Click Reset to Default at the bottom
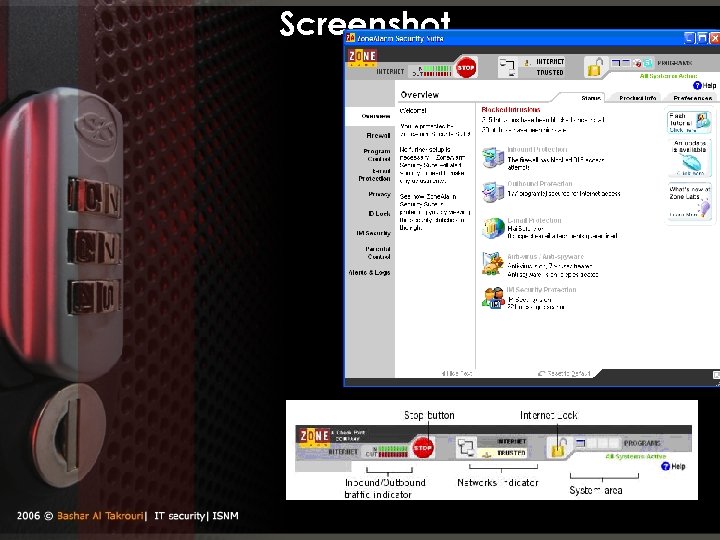This screenshot has width=720, height=540. (564, 373)
